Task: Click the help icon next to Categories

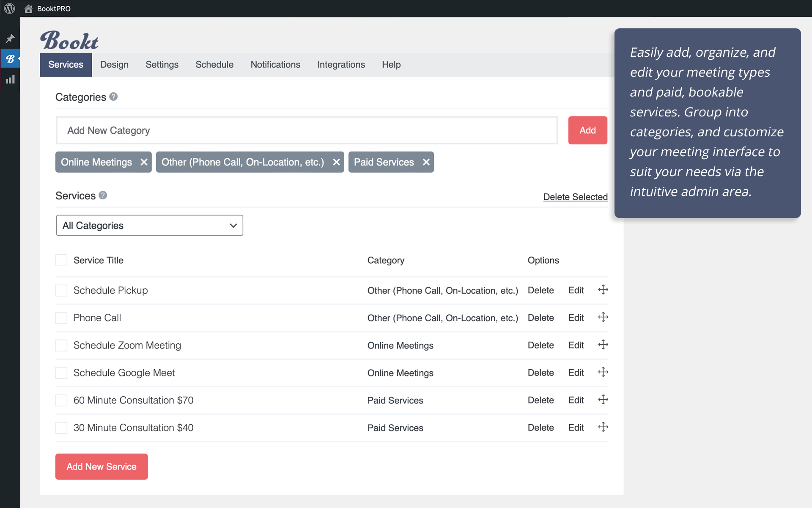Action: pyautogui.click(x=113, y=97)
